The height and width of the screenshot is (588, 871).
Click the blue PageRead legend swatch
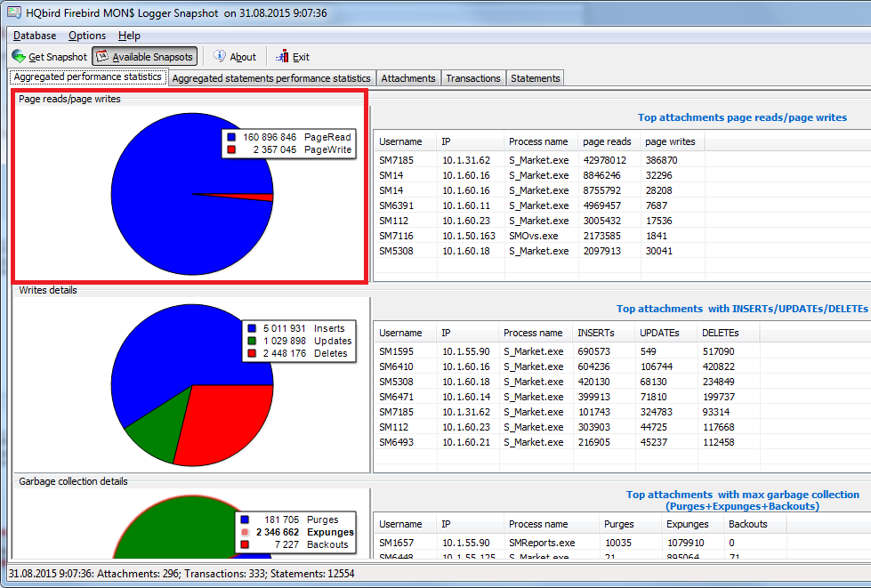pos(231,137)
